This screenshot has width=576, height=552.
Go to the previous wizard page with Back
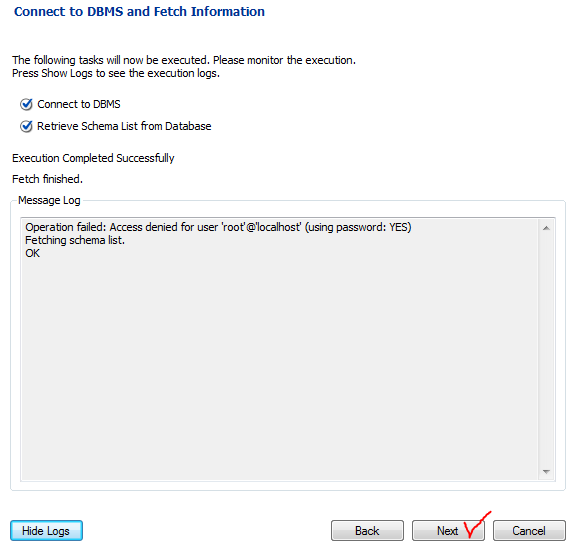tap(367, 531)
